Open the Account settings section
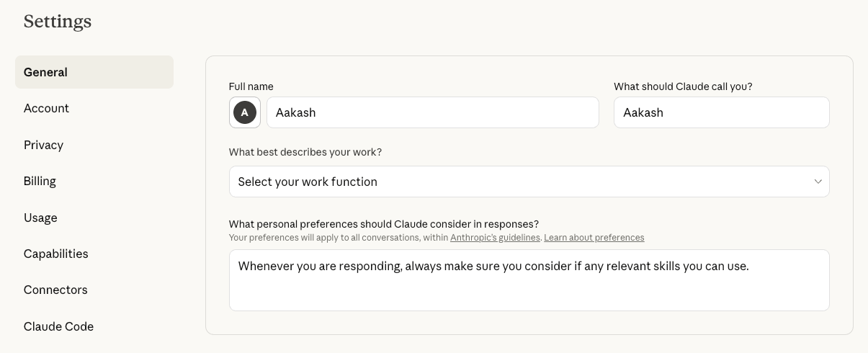Viewport: 868px width, 353px height. (47, 108)
